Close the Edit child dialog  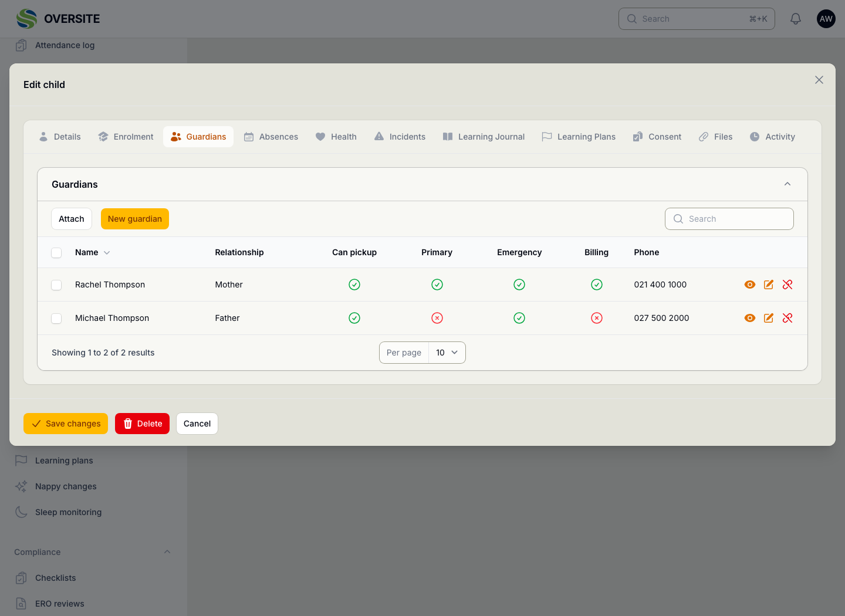[819, 80]
